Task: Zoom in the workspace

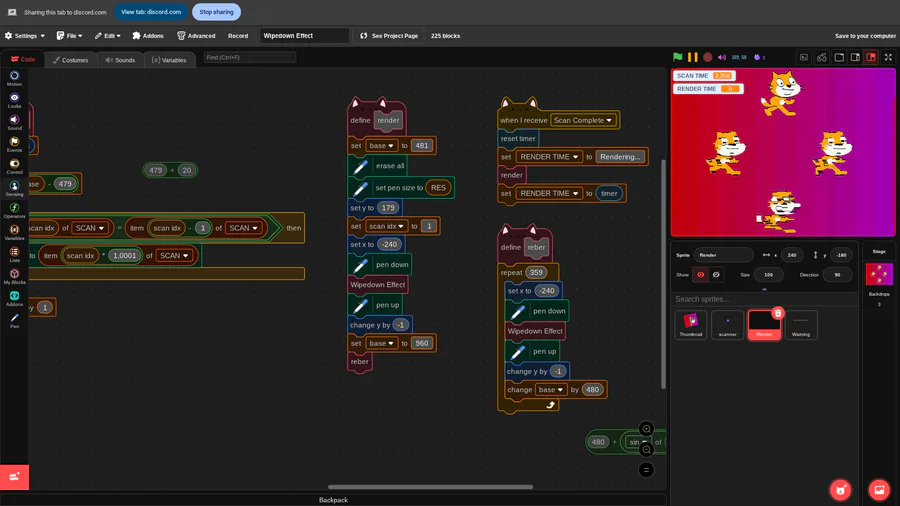Action: (646, 429)
